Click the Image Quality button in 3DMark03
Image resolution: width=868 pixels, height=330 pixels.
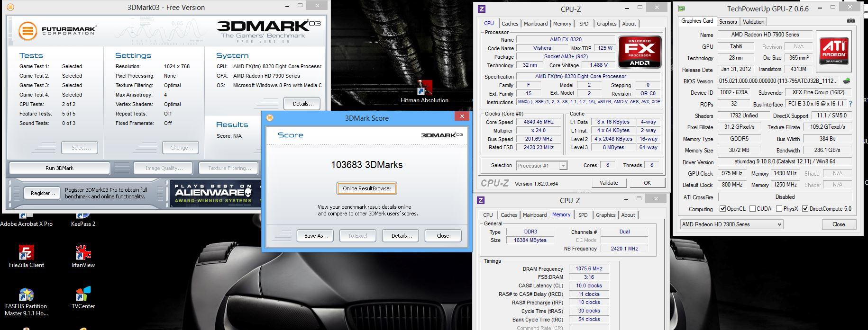164,168
